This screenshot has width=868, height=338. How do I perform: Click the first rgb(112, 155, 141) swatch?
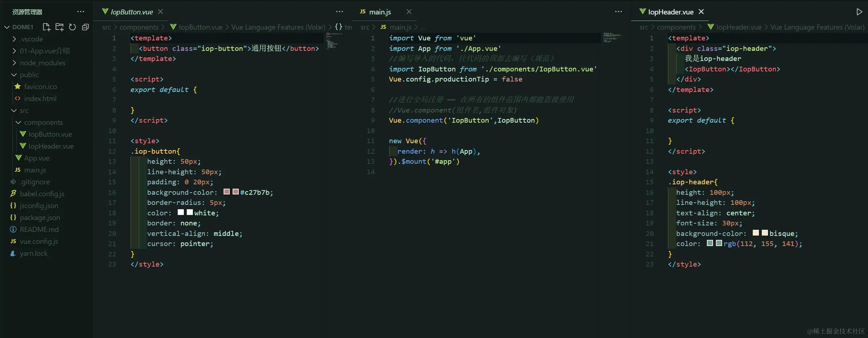click(710, 243)
